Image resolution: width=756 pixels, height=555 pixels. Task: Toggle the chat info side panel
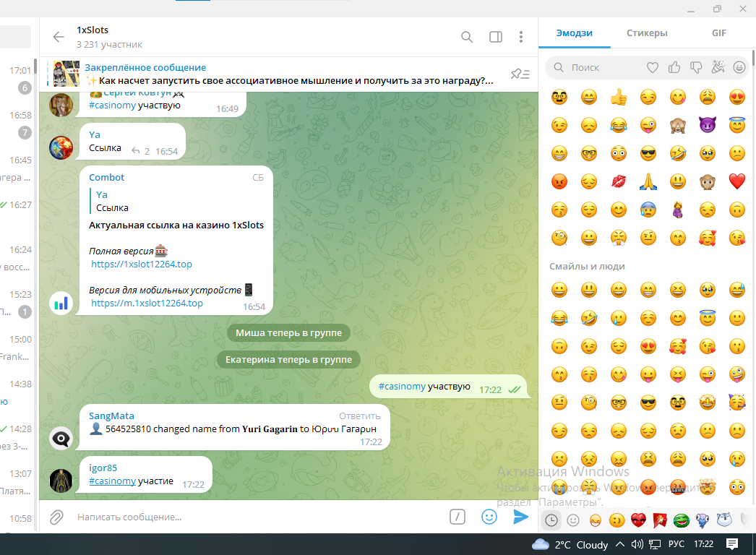point(496,37)
